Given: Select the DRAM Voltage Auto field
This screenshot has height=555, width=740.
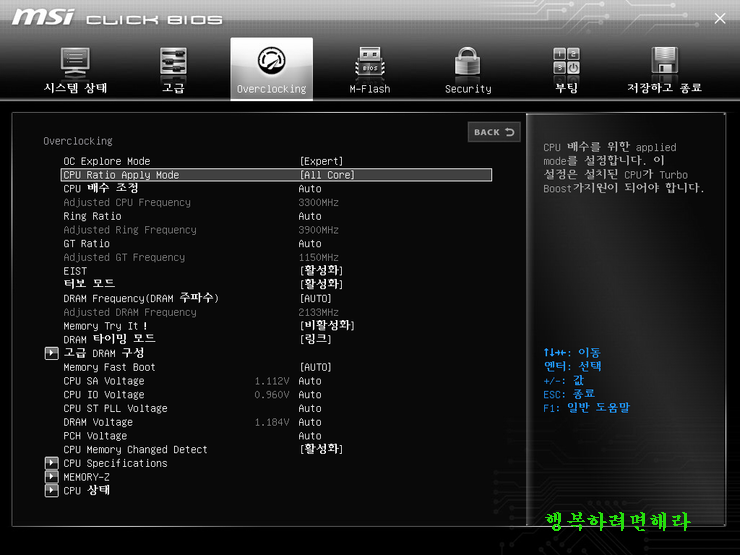Looking at the screenshot, I should (310, 422).
